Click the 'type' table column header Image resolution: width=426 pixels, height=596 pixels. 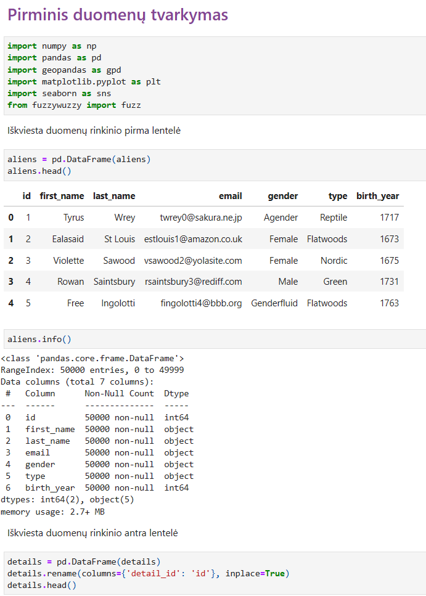click(338, 196)
